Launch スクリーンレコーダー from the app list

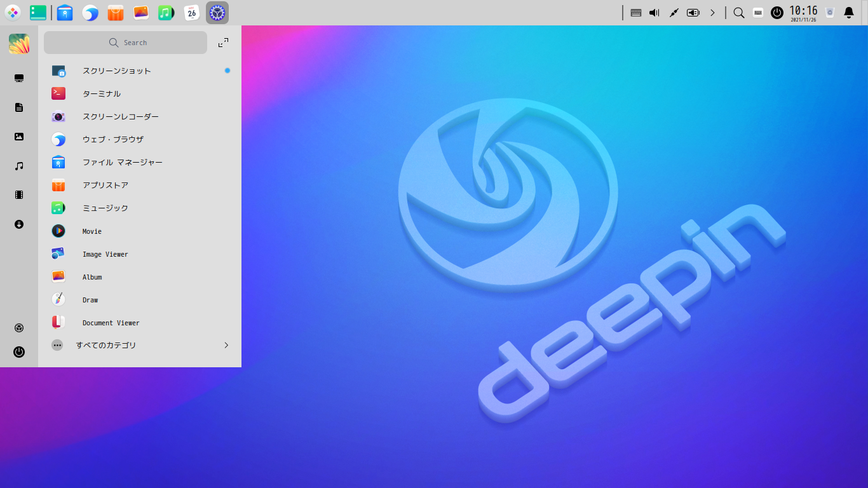pyautogui.click(x=140, y=116)
